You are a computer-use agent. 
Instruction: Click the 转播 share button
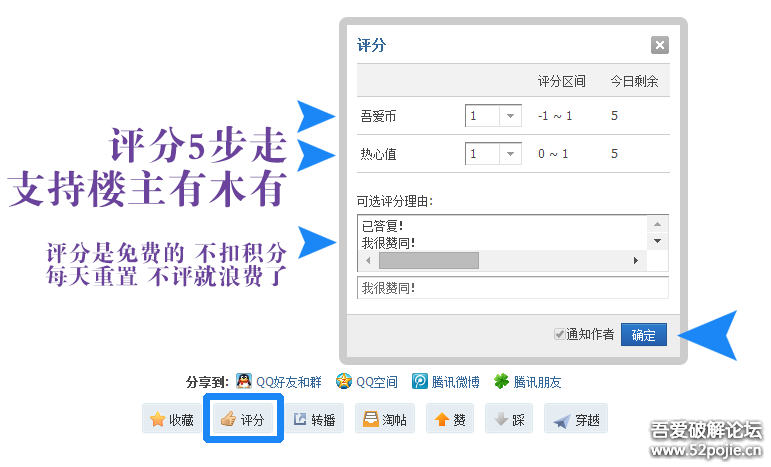[314, 420]
